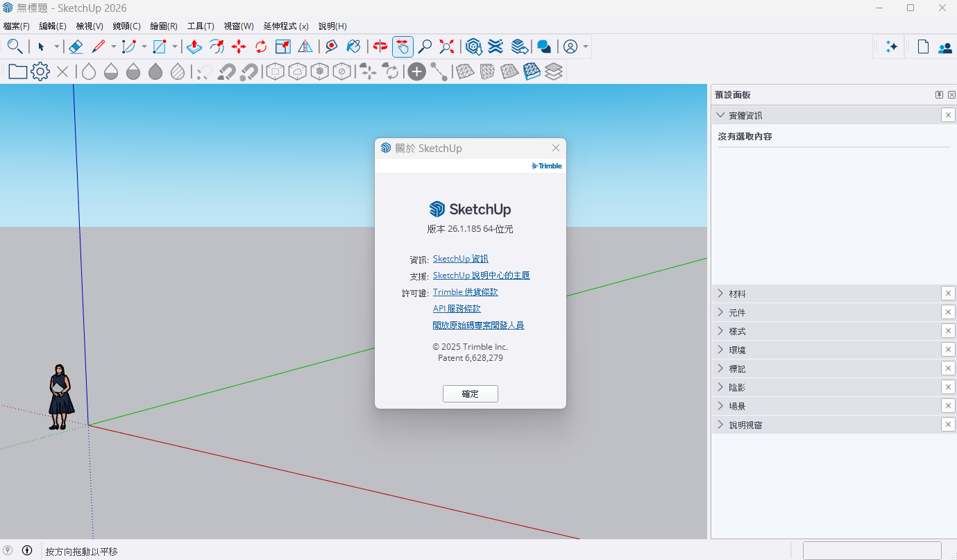Open the 3D Warehouse icon

(474, 46)
